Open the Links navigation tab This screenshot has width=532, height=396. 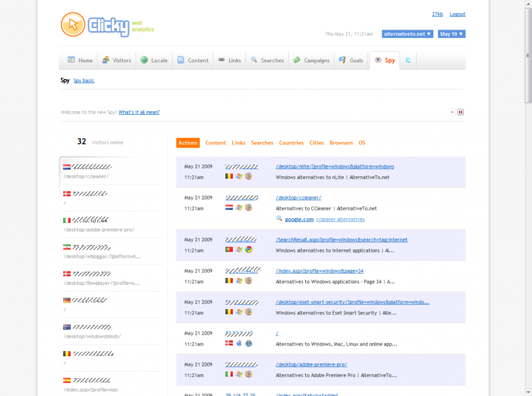pyautogui.click(x=229, y=60)
